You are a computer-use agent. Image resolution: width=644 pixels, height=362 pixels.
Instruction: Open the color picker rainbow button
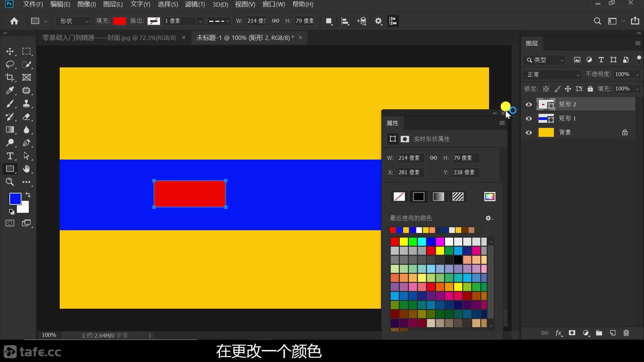point(490,197)
